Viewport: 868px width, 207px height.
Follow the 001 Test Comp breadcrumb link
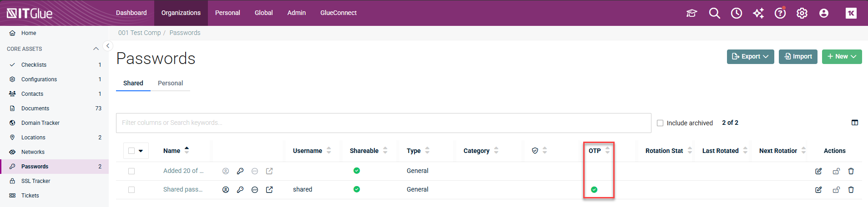coord(139,33)
